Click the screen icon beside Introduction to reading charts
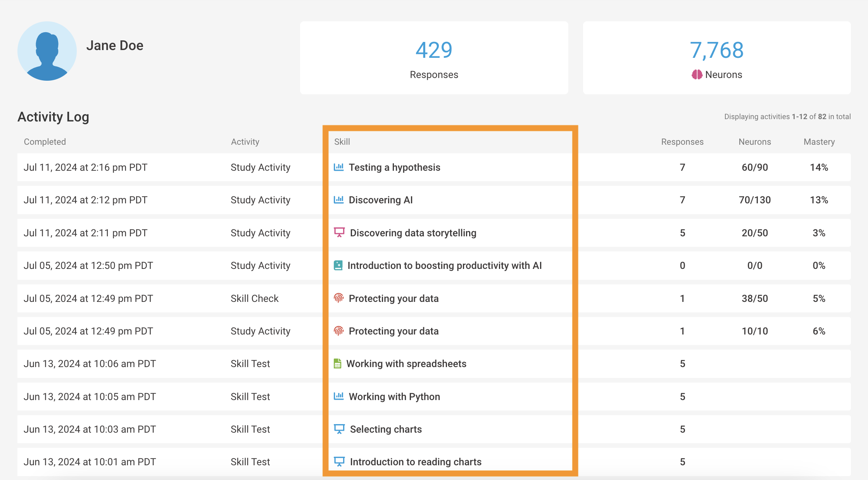868x480 pixels. (x=339, y=462)
